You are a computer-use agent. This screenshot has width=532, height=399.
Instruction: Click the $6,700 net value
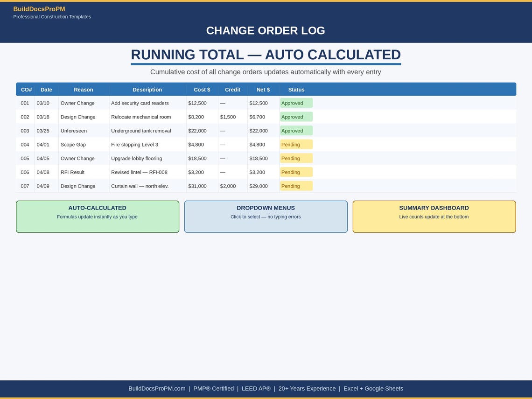click(257, 117)
